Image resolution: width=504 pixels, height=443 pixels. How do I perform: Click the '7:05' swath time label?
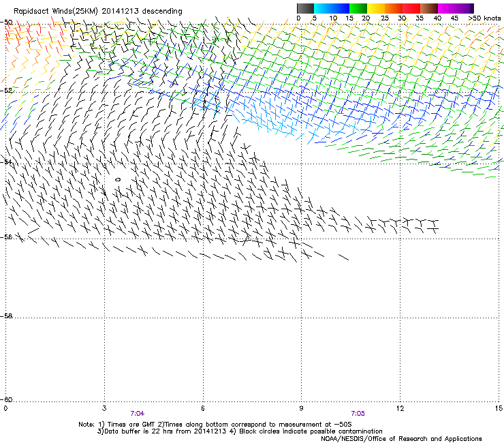[358, 414]
